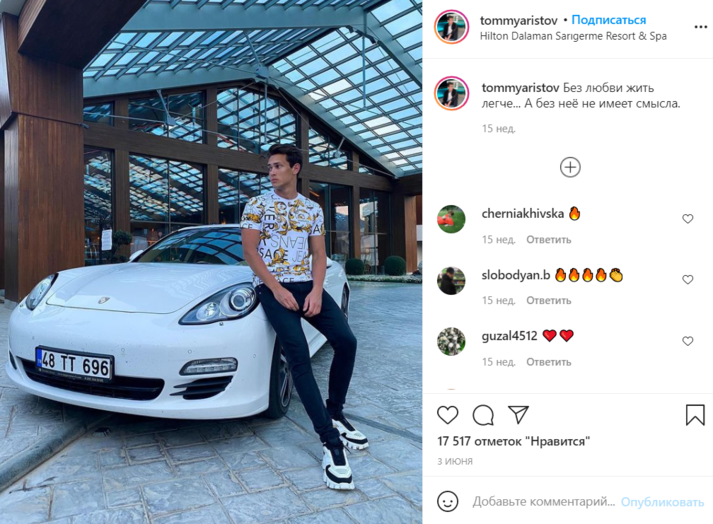The width and height of the screenshot is (713, 524).
Task: Save post with bookmark icon
Action: tap(695, 415)
